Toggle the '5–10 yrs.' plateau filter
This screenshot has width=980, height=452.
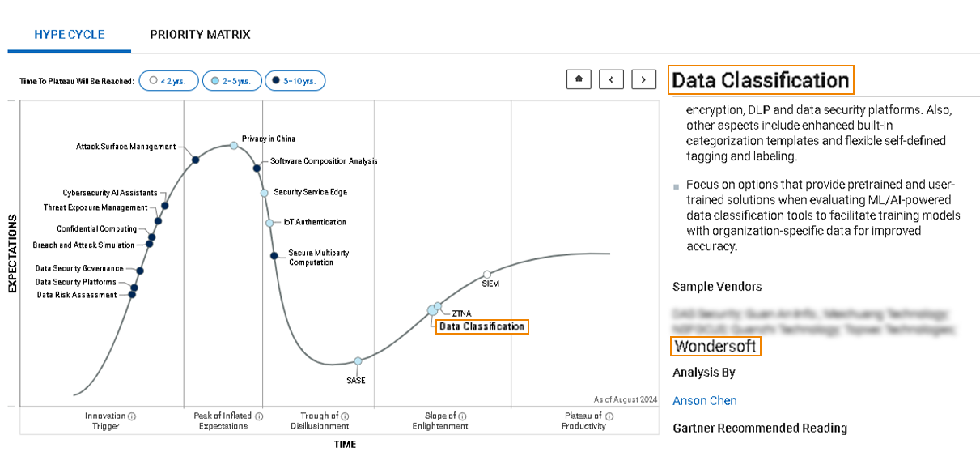point(295,81)
